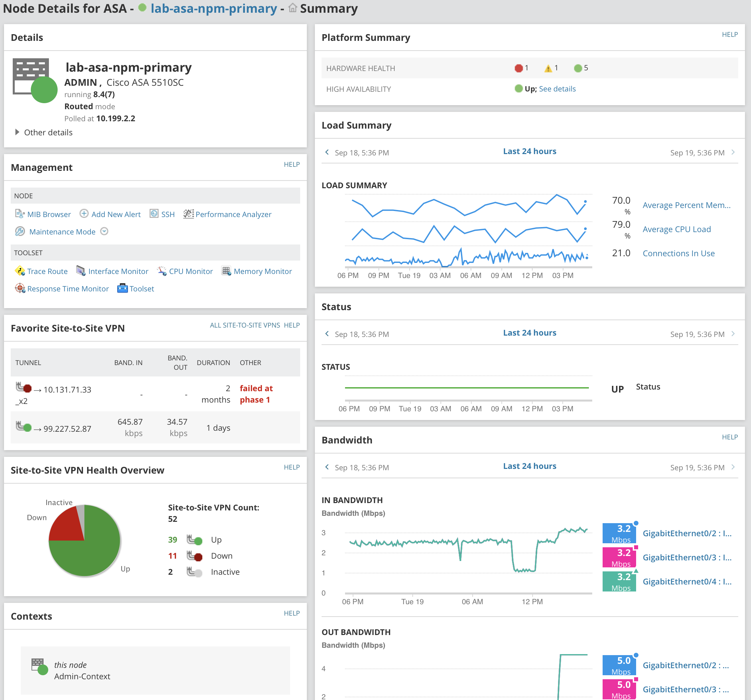Select Last 24 hours in Load Summary

coord(530,151)
